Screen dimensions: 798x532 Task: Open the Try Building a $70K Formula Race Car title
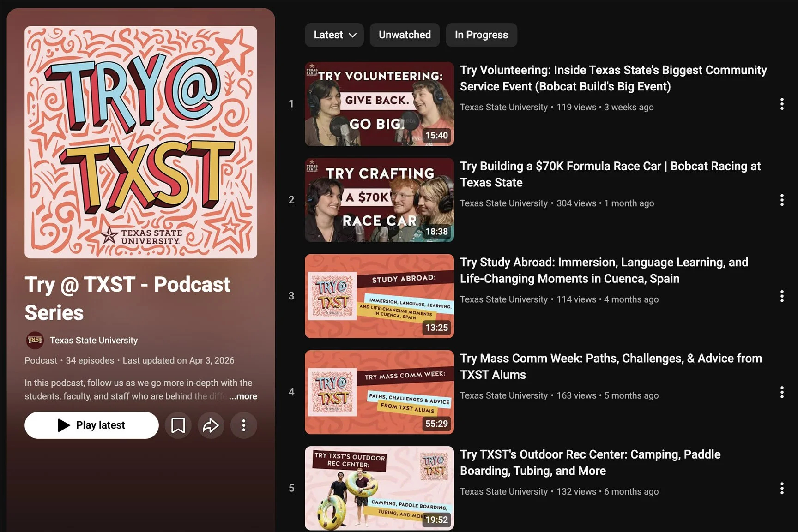(610, 174)
